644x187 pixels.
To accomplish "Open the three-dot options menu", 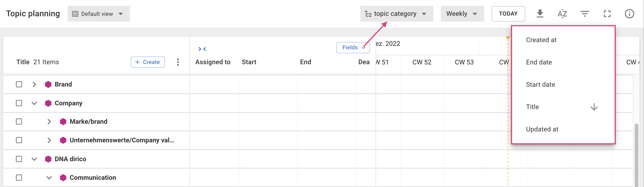I will click(x=178, y=62).
